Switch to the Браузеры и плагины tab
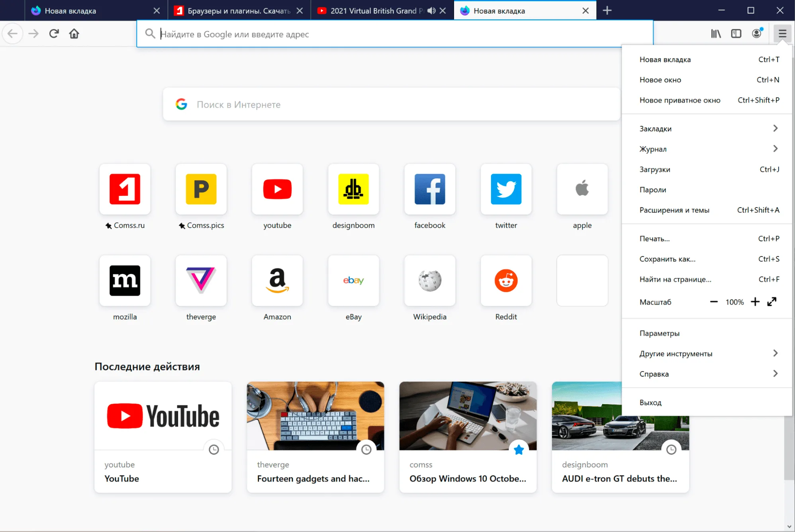Screen dimensions: 795x532 tap(239, 11)
